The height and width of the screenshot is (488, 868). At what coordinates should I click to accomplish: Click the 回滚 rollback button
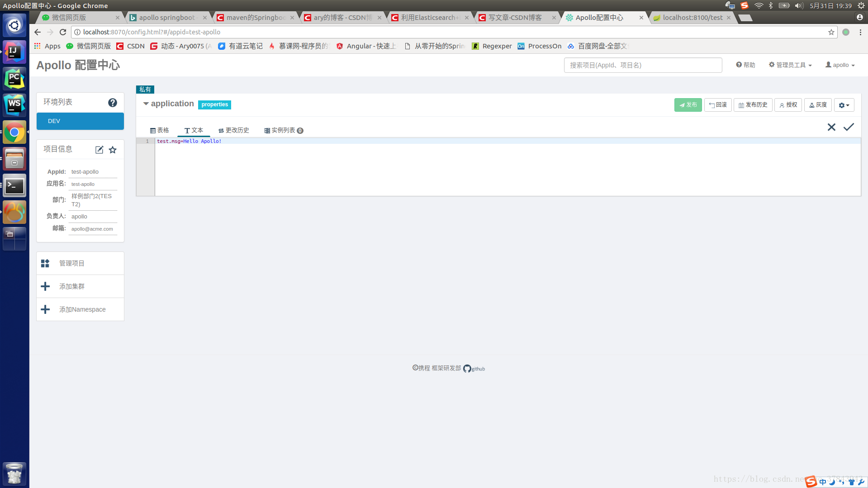pyautogui.click(x=718, y=105)
